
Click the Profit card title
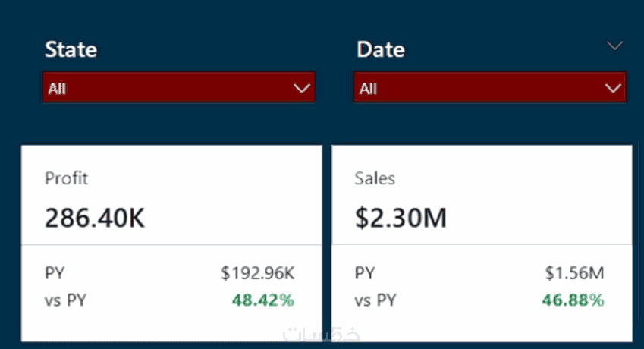(67, 179)
